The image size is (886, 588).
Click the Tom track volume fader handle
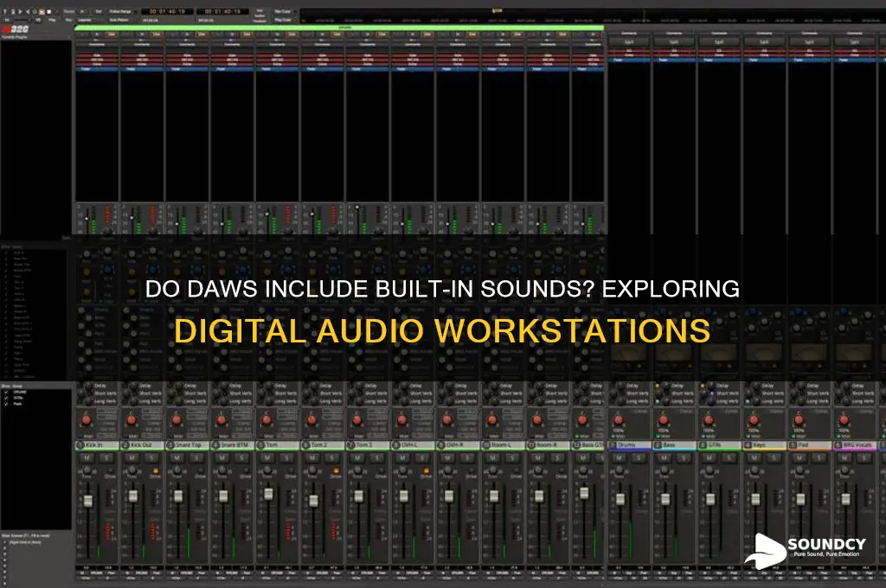268,494
